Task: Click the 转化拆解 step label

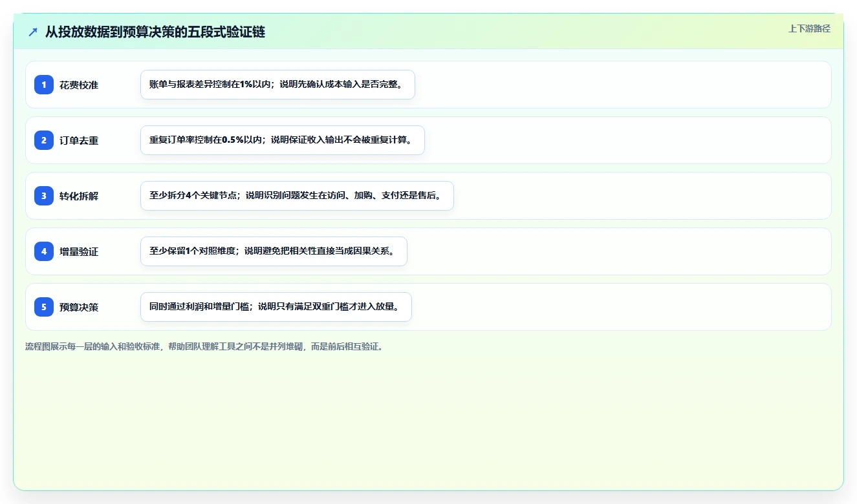Action: (x=79, y=196)
